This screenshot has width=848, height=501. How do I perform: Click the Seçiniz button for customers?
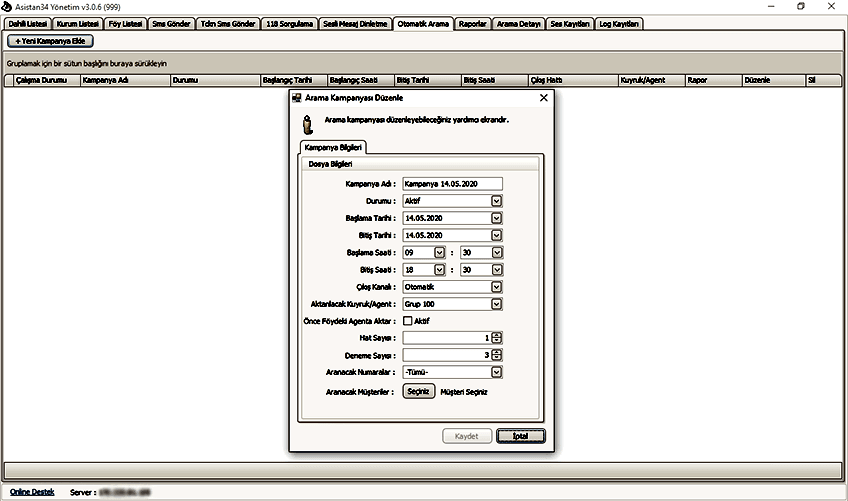pyautogui.click(x=419, y=392)
